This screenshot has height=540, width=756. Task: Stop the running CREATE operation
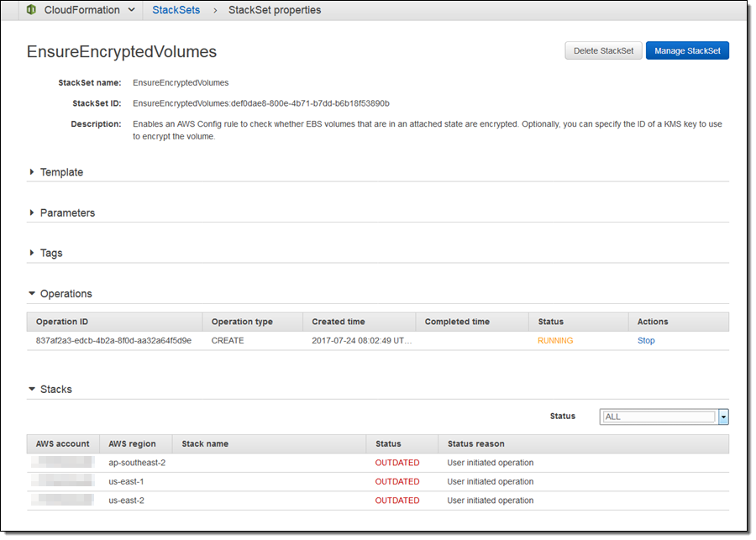[x=646, y=341]
